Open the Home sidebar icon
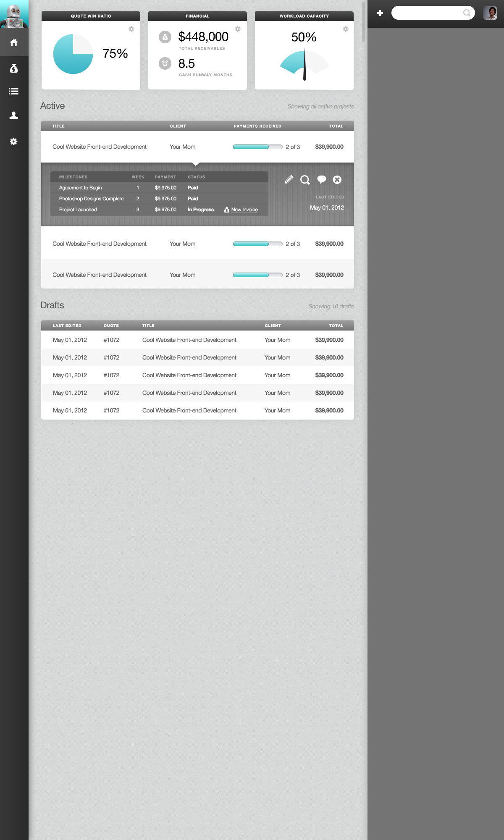This screenshot has height=840, width=504. click(14, 43)
